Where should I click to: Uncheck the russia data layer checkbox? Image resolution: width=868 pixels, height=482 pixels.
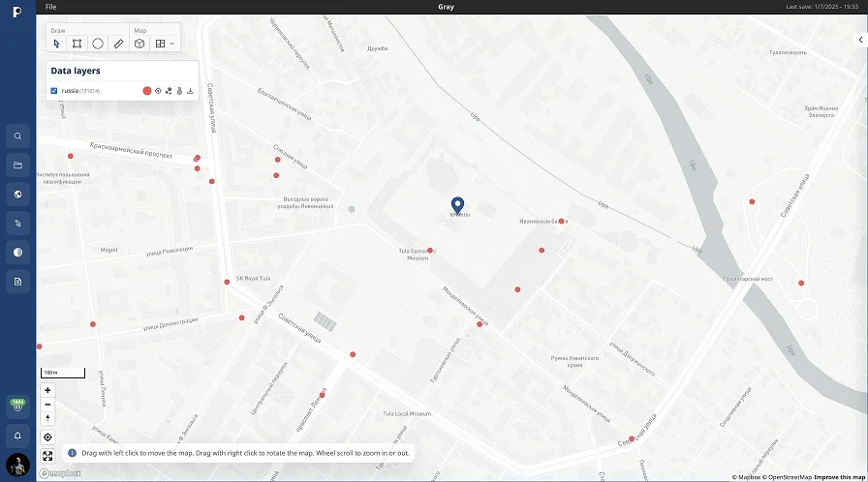click(x=54, y=91)
